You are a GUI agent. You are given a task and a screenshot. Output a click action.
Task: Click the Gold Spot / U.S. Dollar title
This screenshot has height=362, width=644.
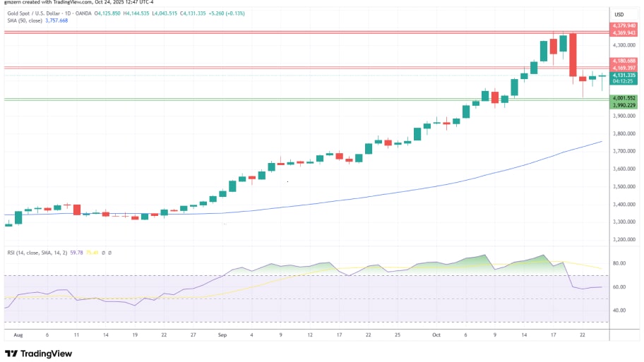pos(40,13)
